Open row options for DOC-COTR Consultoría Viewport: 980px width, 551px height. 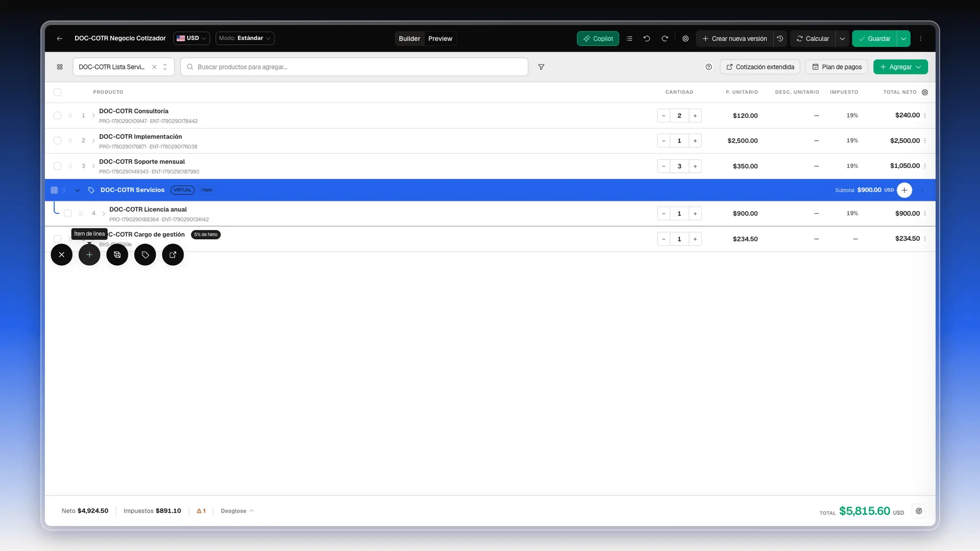925,115
